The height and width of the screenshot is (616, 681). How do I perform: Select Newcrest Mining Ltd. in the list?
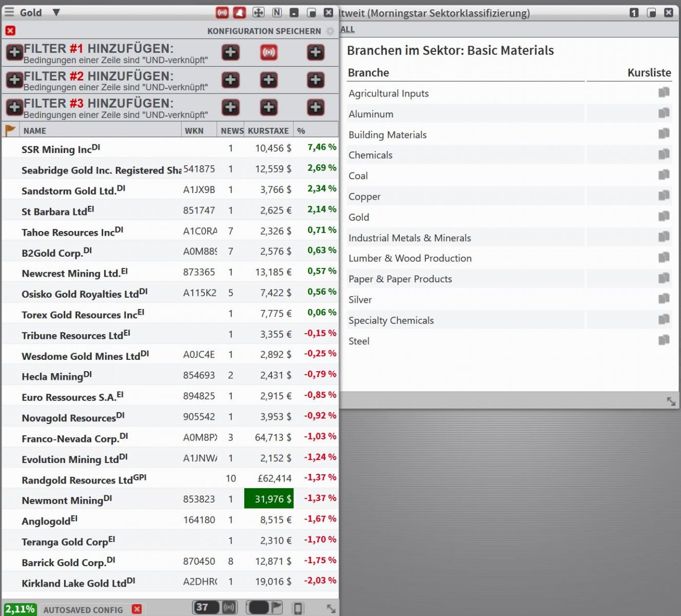[x=170, y=272]
